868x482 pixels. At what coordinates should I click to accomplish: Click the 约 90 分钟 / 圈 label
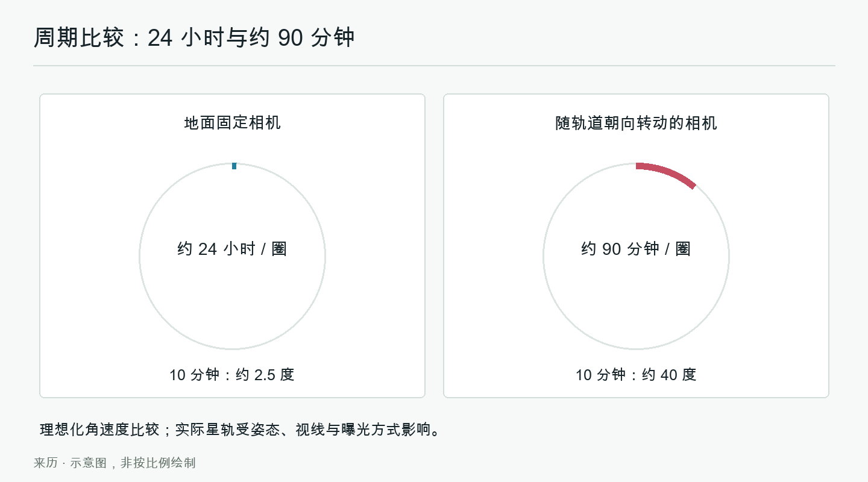pos(636,249)
